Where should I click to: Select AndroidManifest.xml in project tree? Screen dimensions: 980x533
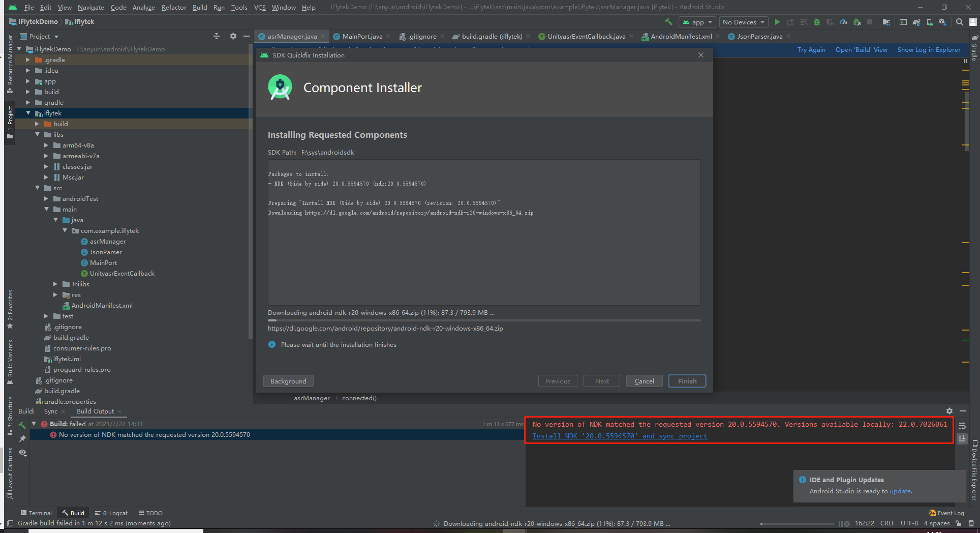(102, 306)
